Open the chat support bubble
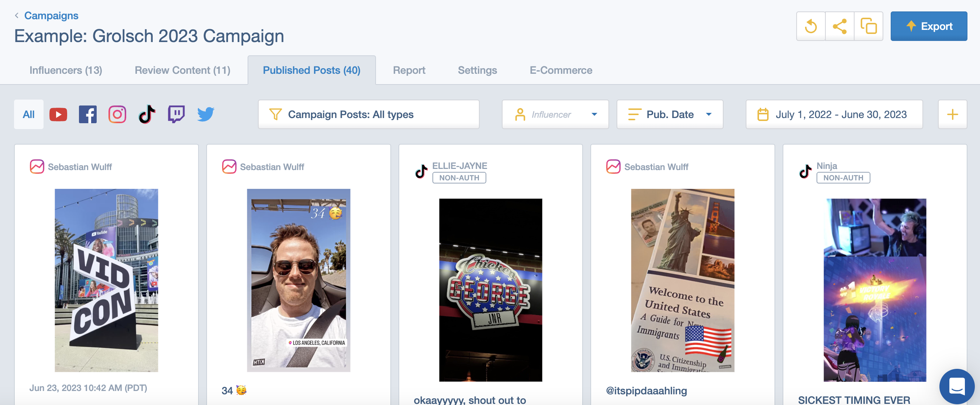 coord(956,386)
